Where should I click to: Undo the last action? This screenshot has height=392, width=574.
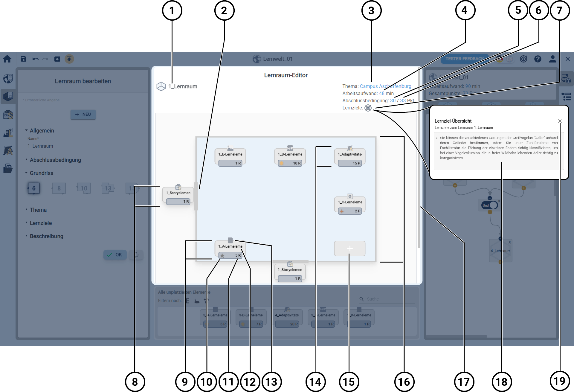pyautogui.click(x=35, y=59)
